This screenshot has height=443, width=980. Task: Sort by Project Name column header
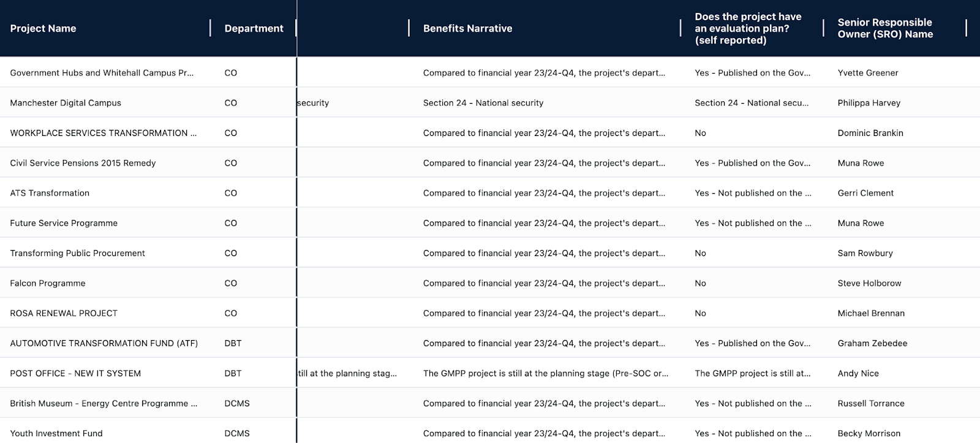point(43,28)
